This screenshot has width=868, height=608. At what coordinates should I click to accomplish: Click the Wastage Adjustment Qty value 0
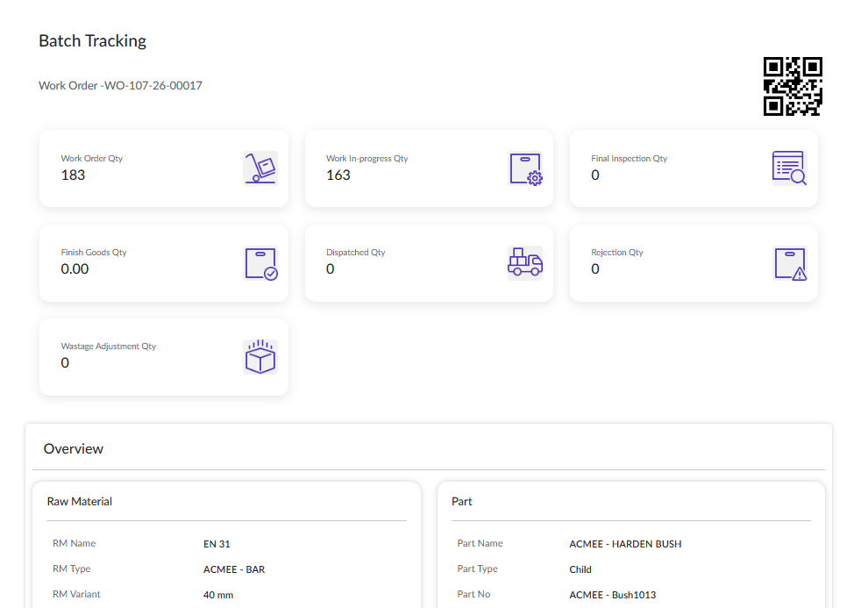(66, 363)
